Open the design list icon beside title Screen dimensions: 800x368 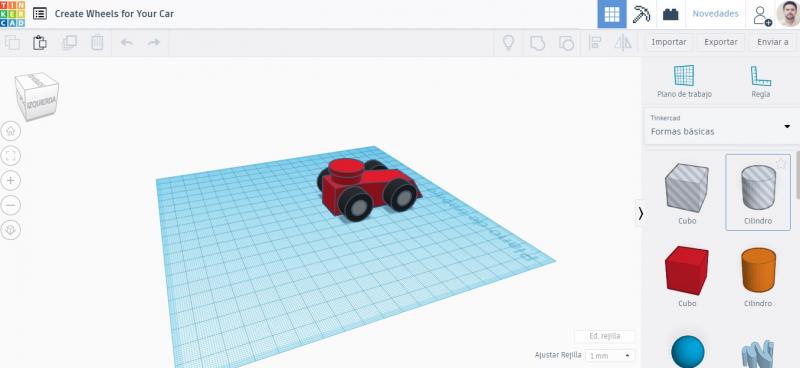(x=40, y=14)
